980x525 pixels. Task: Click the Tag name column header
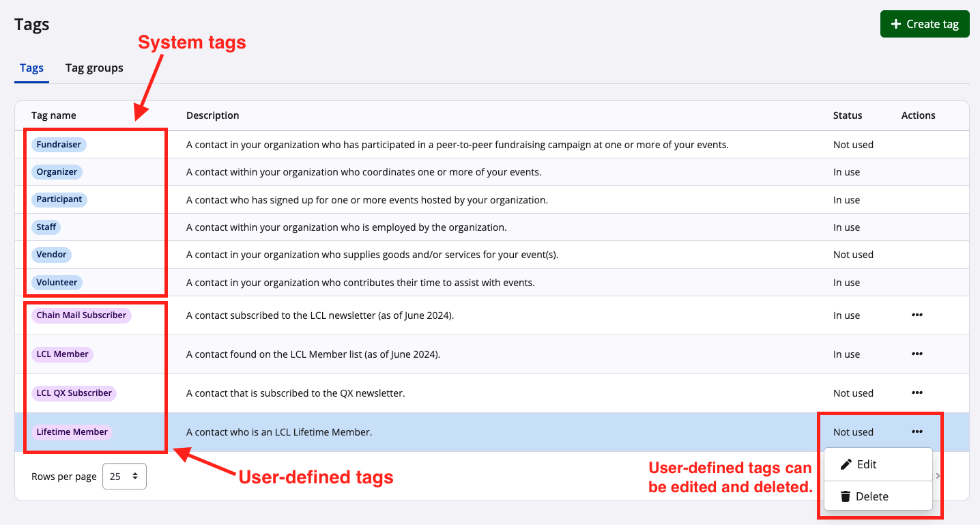pyautogui.click(x=54, y=115)
